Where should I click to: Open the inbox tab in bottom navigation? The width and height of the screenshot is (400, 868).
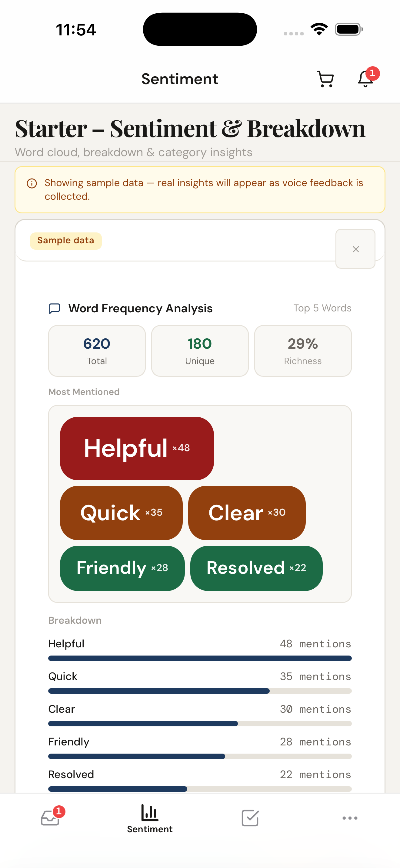(50, 818)
